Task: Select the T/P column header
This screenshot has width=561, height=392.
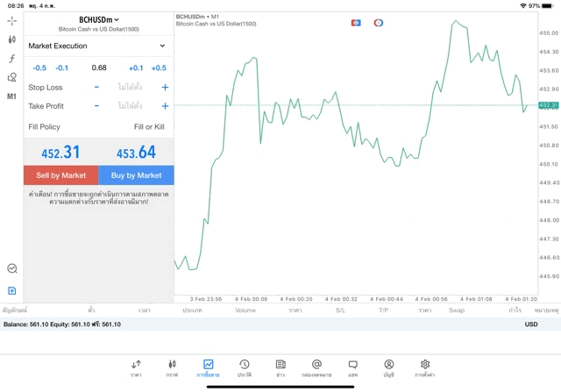Action: pos(384,310)
